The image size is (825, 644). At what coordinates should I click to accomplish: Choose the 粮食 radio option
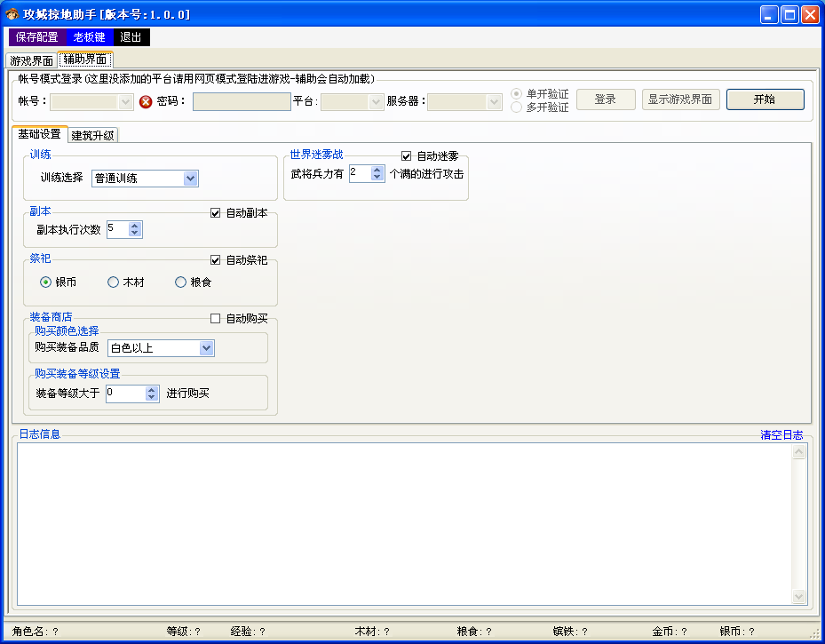tap(180, 282)
